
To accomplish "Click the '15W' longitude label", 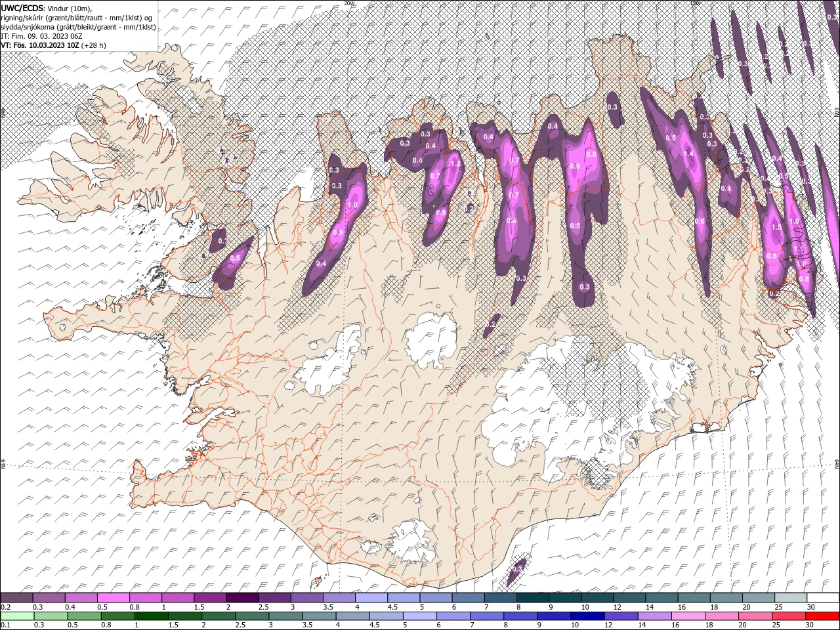I will [695, 3].
